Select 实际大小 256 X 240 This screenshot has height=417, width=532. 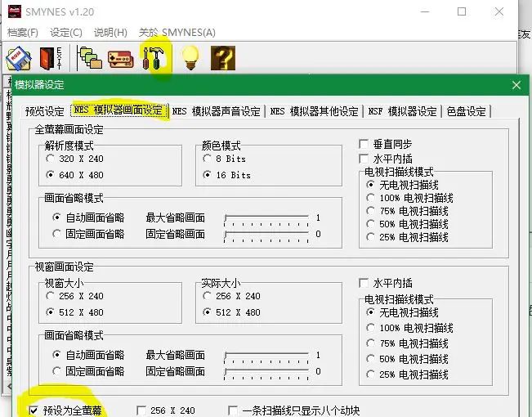point(232,296)
